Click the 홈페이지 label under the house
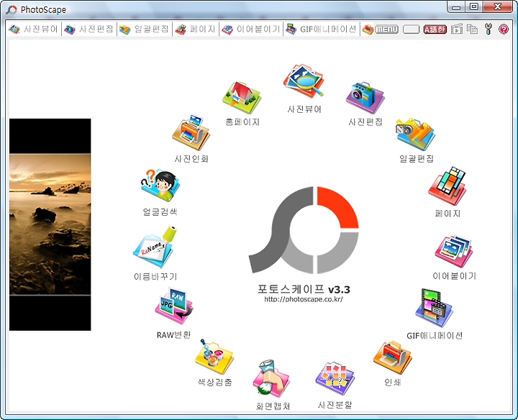The width and height of the screenshot is (518, 420). pos(242,122)
